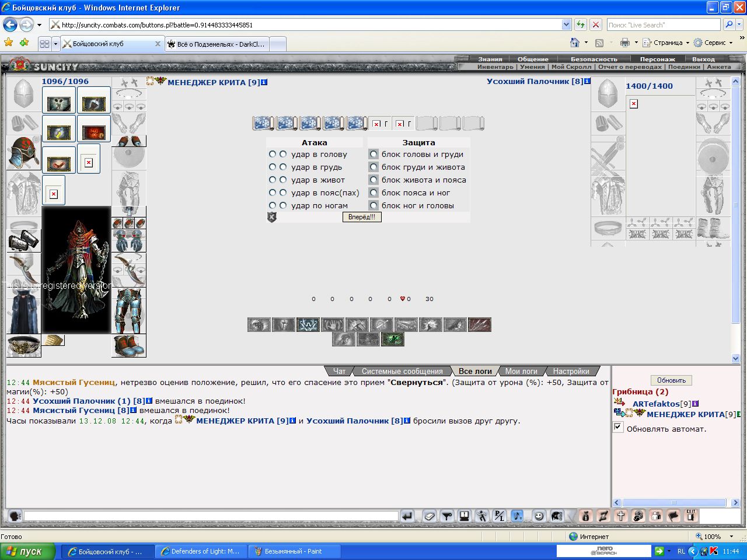Image resolution: width=747 pixels, height=560 pixels.
Task: Click the Обновить button
Action: pyautogui.click(x=671, y=380)
